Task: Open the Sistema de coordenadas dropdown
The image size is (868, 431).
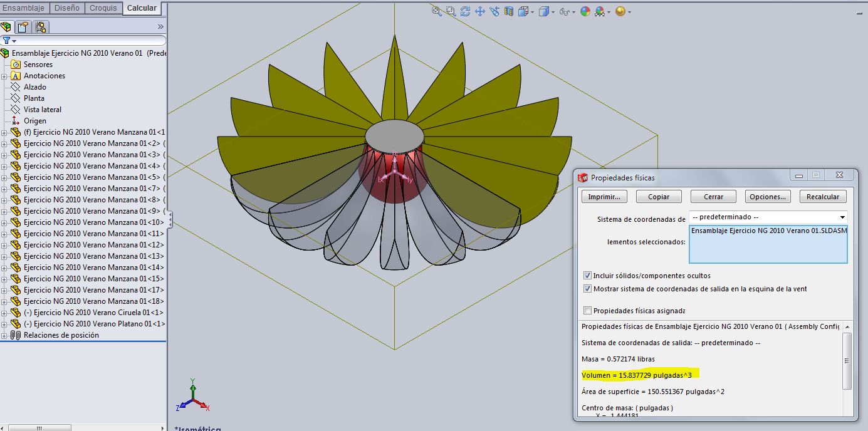Action: [842, 217]
